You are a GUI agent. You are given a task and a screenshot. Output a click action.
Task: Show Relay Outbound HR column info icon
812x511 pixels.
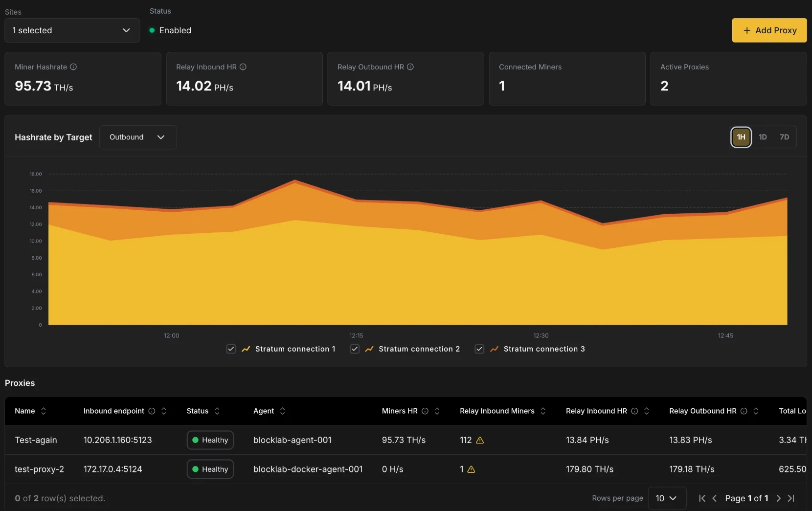[x=744, y=411]
